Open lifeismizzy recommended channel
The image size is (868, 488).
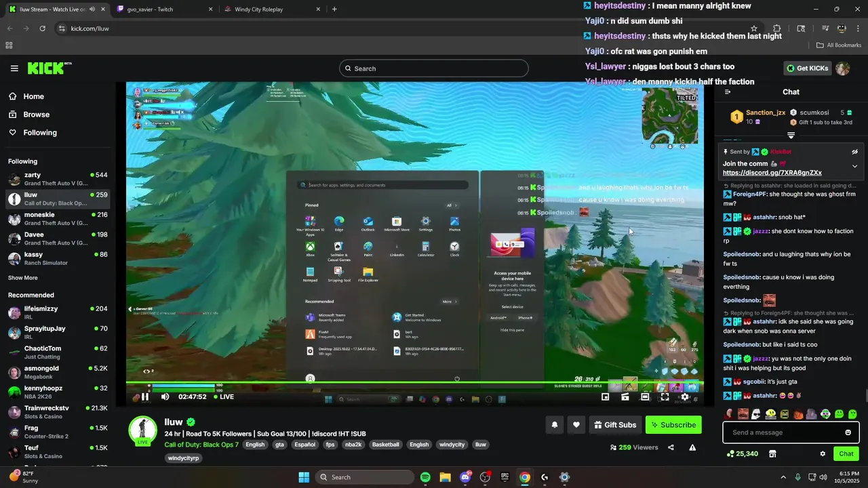[x=58, y=312]
